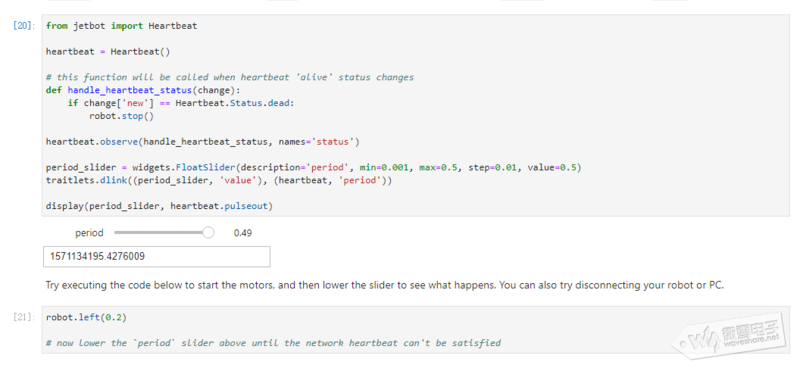Click the comment about heartbeat 'alive' status
800x368 pixels.
(230, 77)
